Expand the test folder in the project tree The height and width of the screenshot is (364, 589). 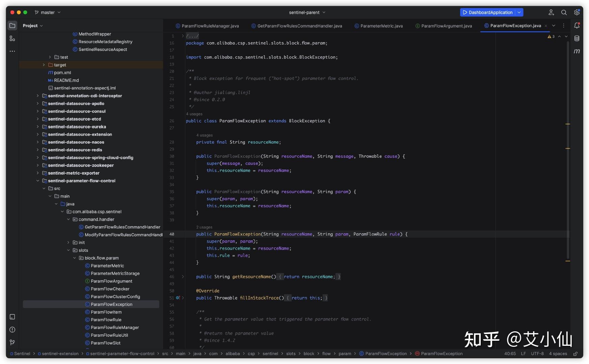[50, 57]
